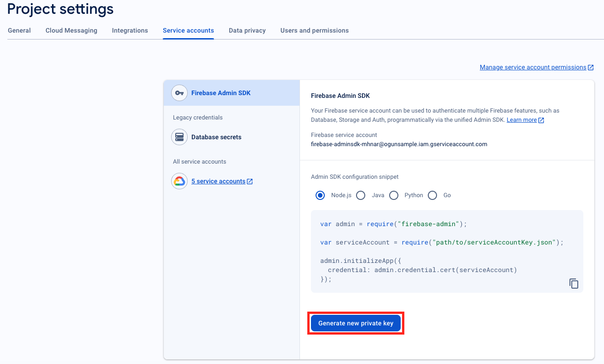Click the Firebase Admin SDK key icon

tap(179, 93)
